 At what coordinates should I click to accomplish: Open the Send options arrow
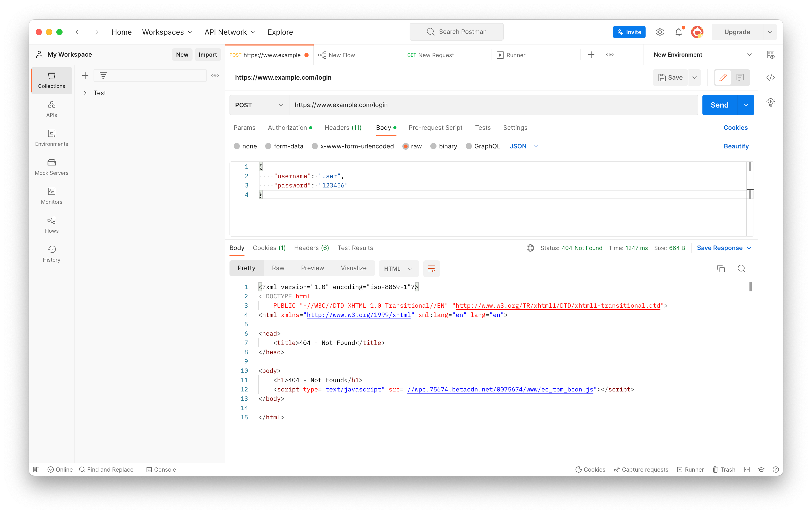click(746, 105)
